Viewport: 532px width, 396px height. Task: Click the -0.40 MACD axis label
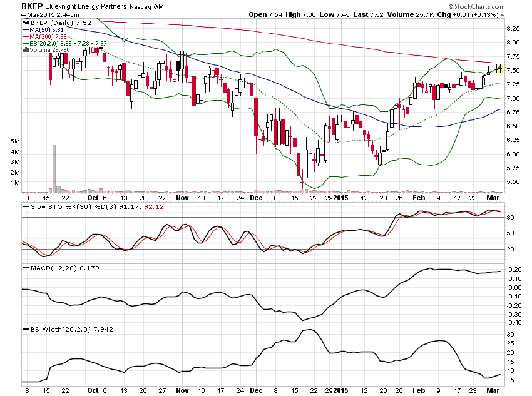514,322
